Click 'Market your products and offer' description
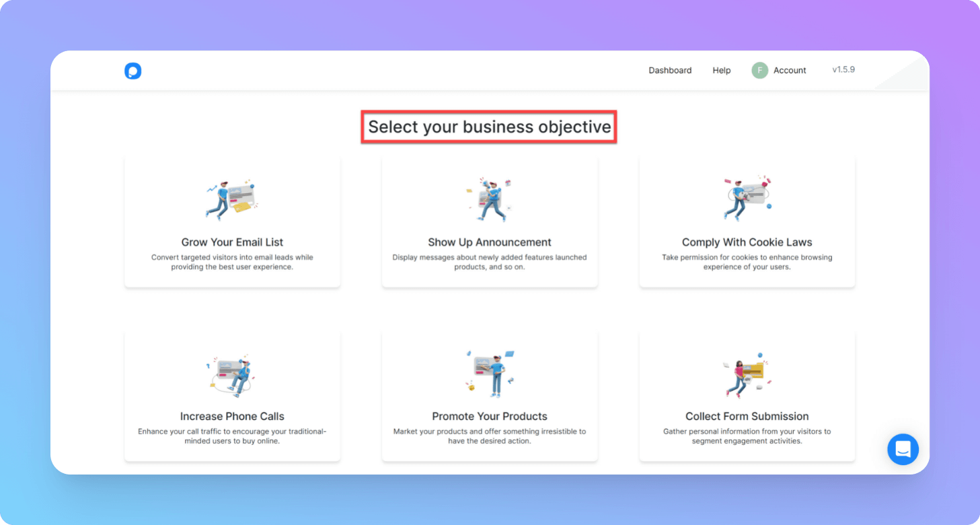The height and width of the screenshot is (525, 980). coord(490,436)
